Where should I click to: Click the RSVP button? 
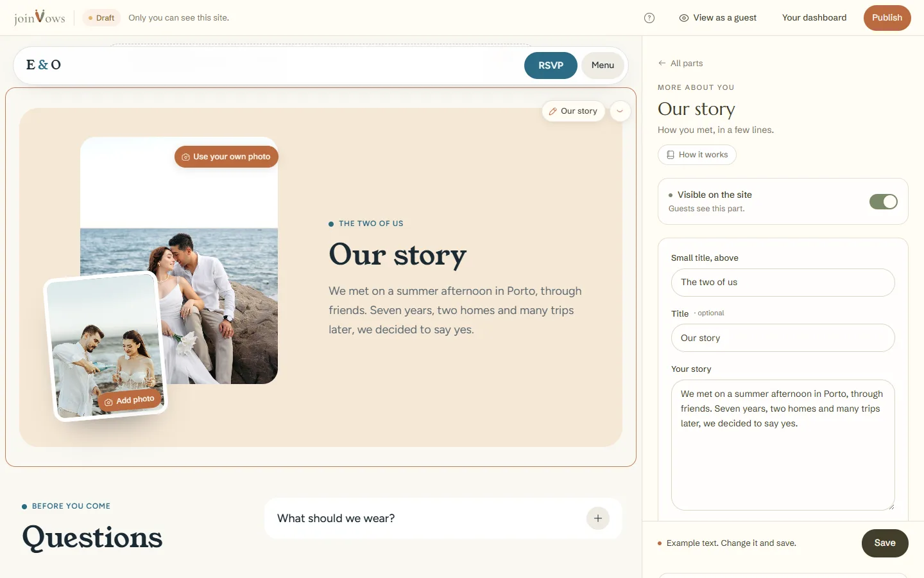coord(551,66)
